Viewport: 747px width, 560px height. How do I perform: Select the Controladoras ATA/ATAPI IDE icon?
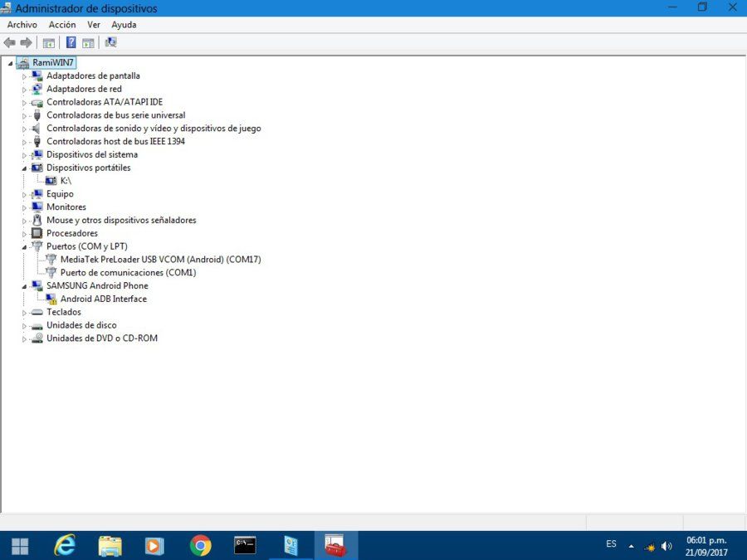tap(37, 102)
